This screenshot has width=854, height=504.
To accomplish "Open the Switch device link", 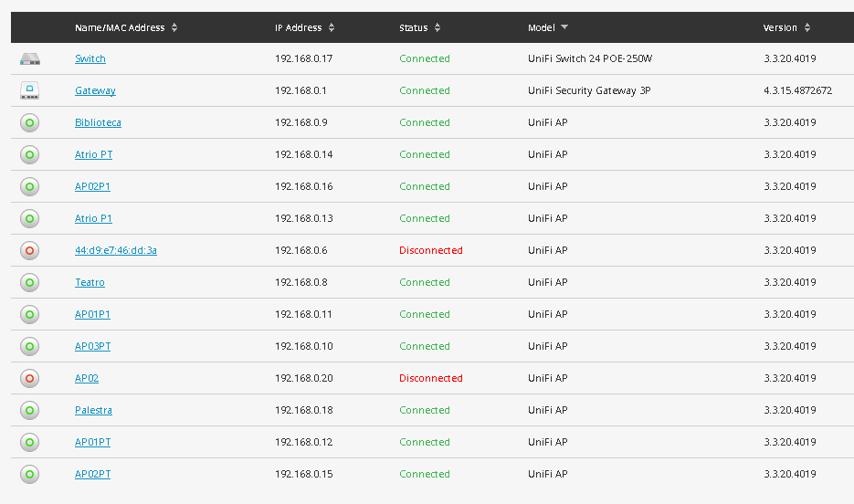I will click(x=90, y=58).
